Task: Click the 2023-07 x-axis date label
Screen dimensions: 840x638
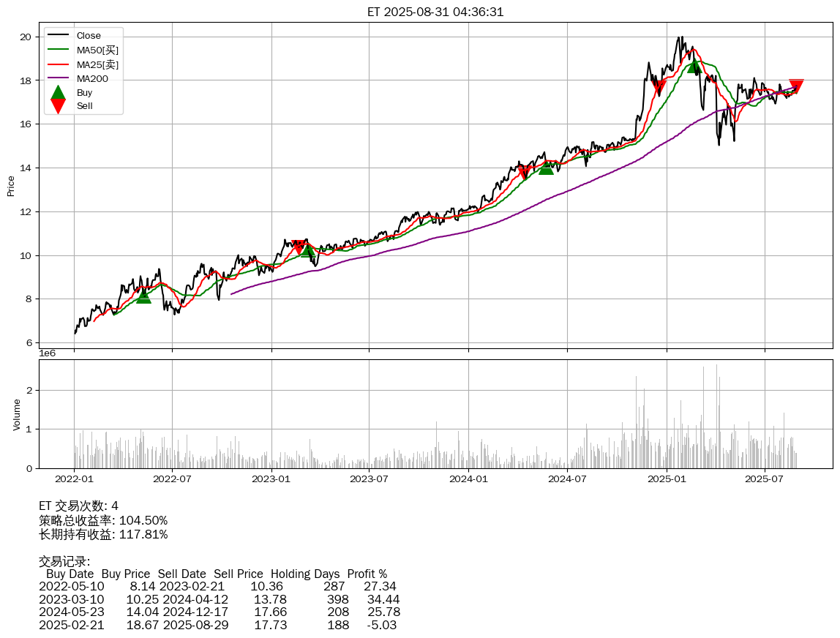Action: coord(370,479)
